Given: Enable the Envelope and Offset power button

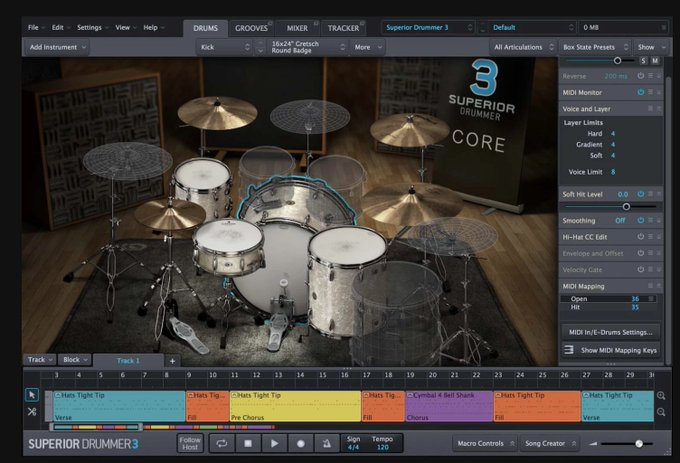Looking at the screenshot, I should coord(641,253).
